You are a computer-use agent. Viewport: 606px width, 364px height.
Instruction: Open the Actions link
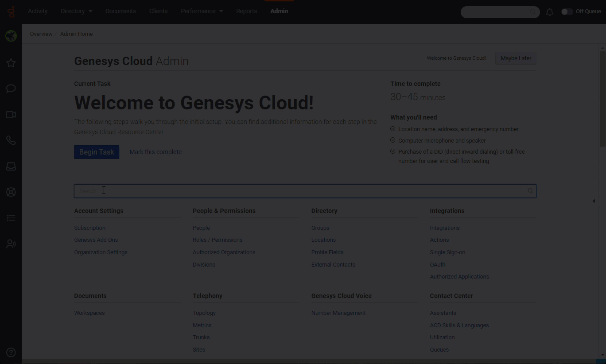439,240
